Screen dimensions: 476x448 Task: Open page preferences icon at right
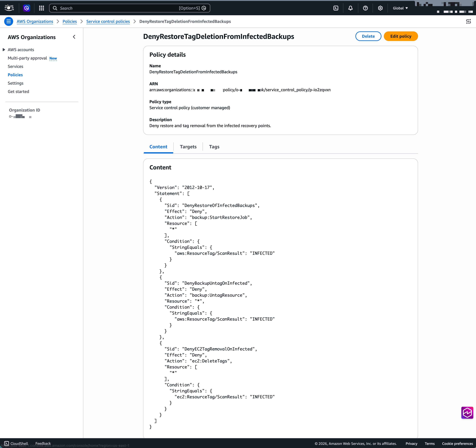pyautogui.click(x=468, y=21)
